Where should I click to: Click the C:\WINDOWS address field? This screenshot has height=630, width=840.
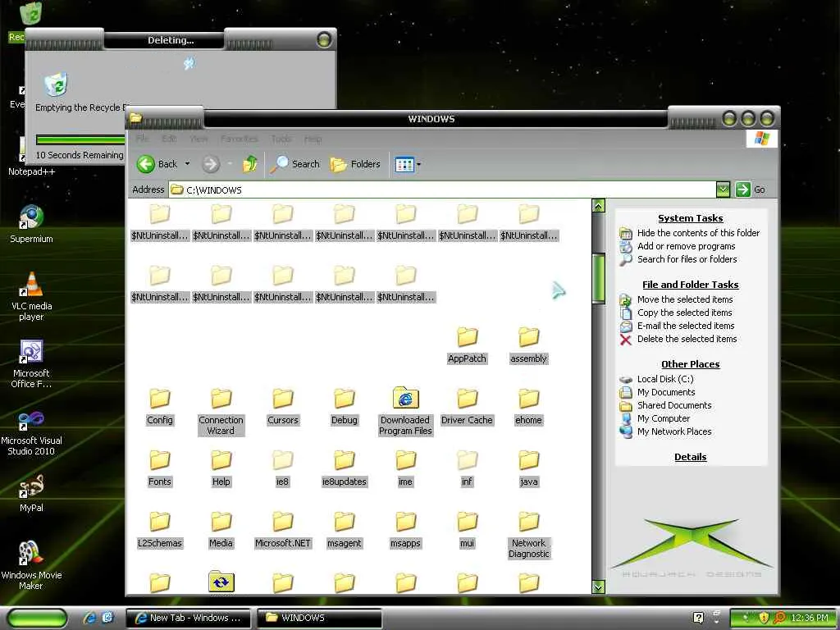[442, 189]
